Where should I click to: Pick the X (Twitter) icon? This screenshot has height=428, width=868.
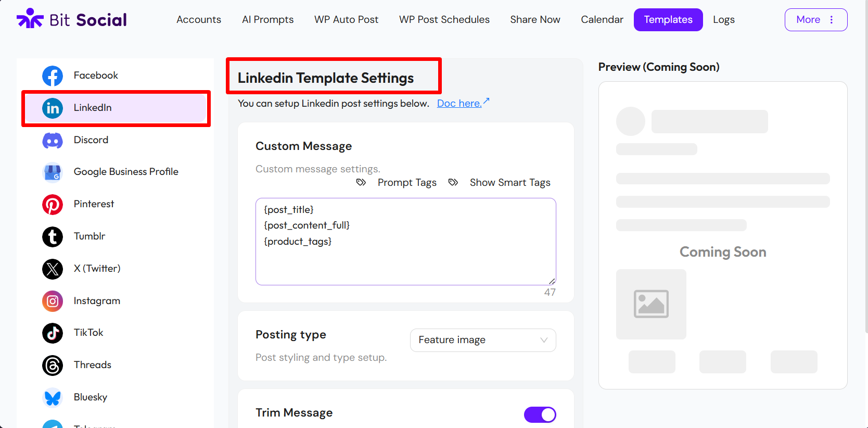pyautogui.click(x=53, y=269)
